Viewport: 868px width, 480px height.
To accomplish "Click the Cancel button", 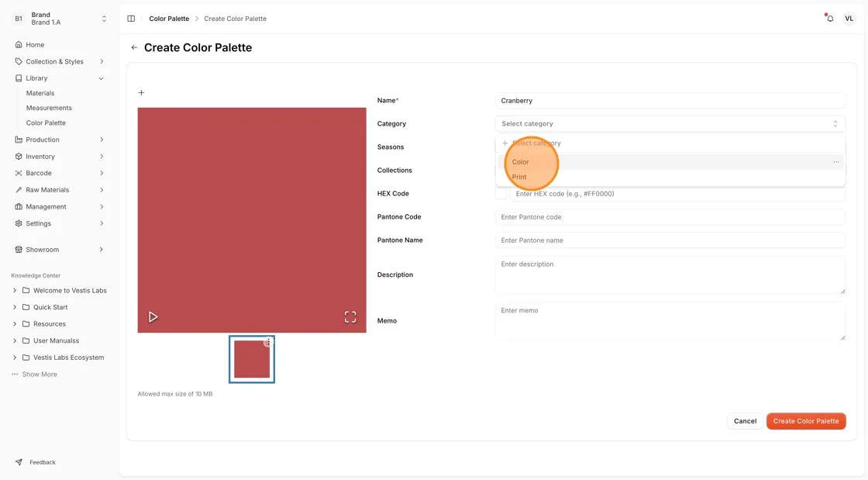I will point(745,421).
